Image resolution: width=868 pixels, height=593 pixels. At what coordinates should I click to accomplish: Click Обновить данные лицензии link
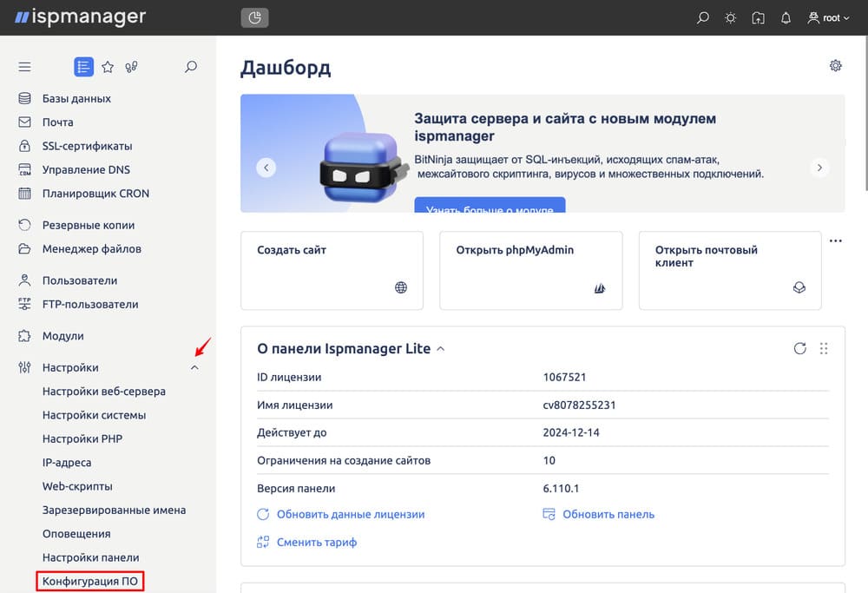[341, 514]
